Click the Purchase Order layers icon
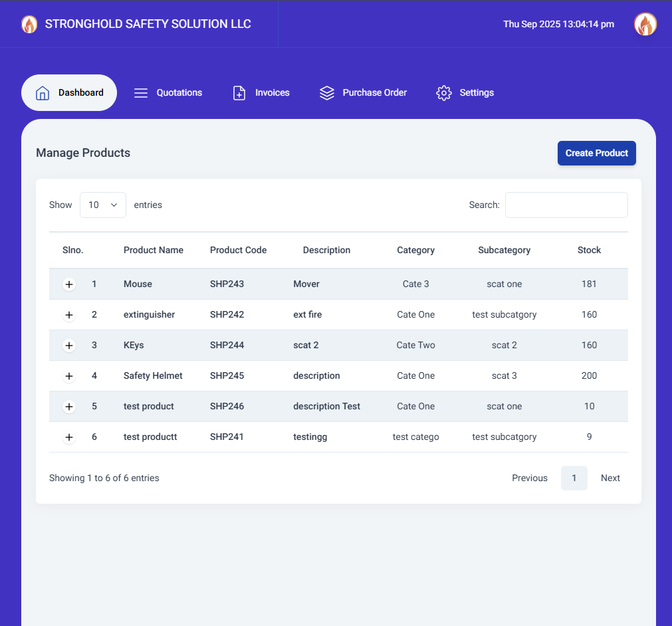Viewport: 672px width, 626px height. coord(327,93)
